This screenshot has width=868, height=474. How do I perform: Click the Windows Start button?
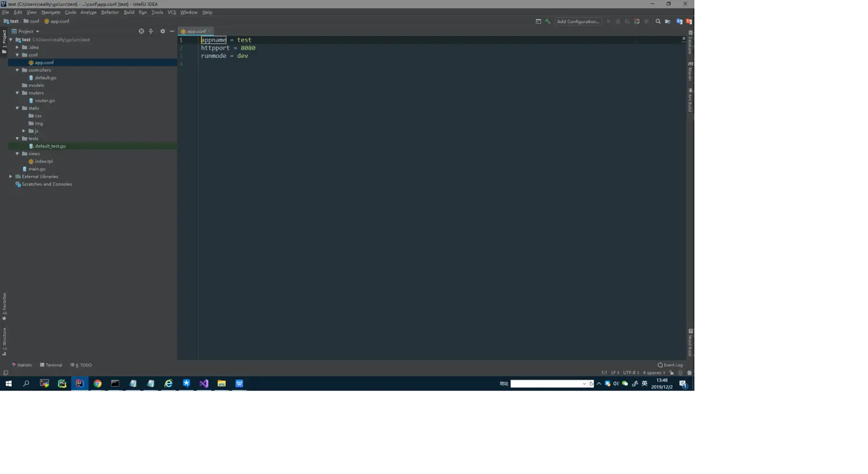coord(9,383)
